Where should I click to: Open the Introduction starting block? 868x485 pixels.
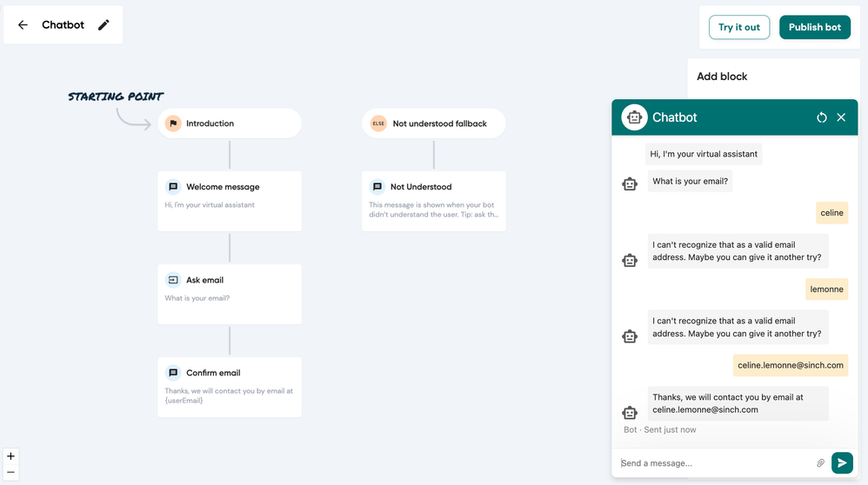coord(230,123)
